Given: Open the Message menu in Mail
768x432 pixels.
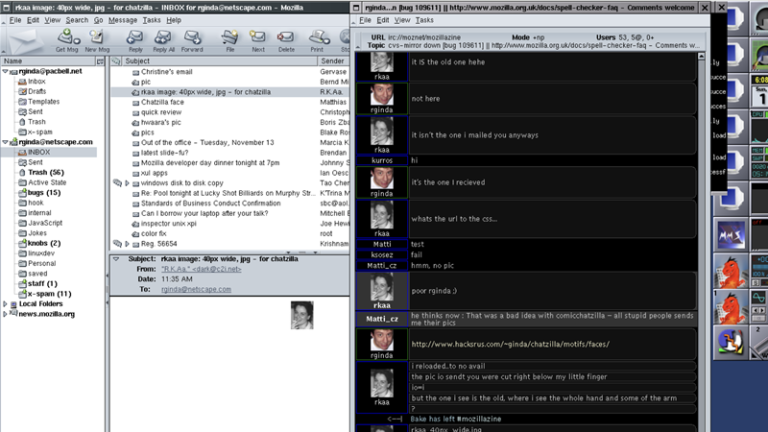Looking at the screenshot, I should point(123,20).
